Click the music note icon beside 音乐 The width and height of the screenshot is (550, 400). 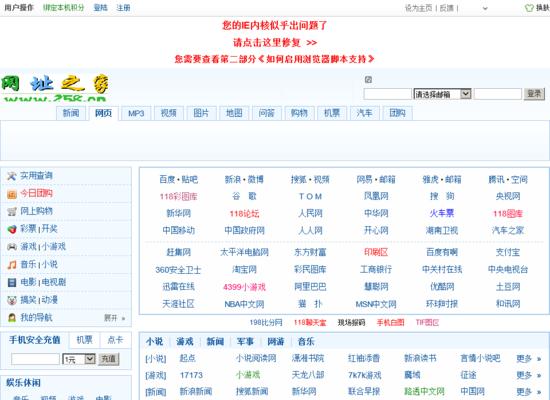click(12, 265)
